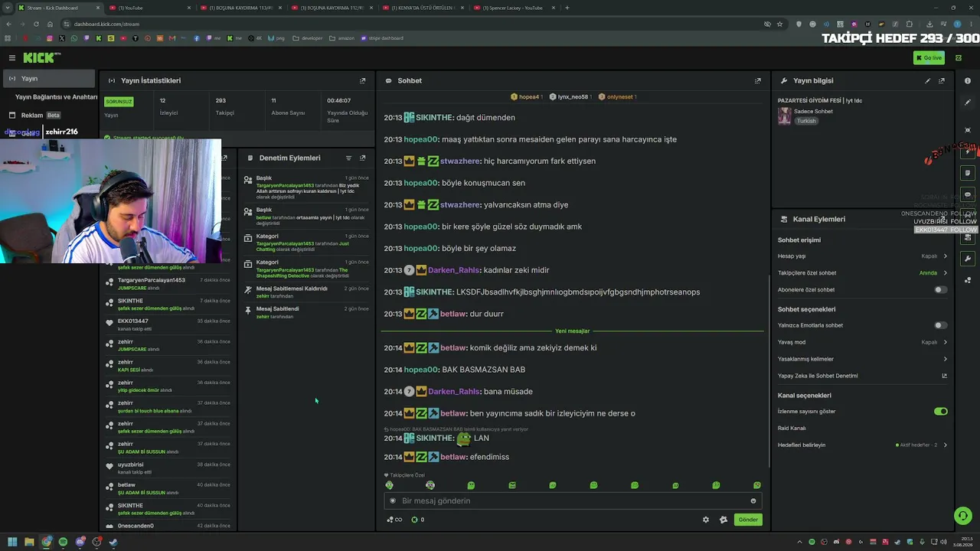Click the Bir mesaj gönderin input field
The width and height of the screenshot is (980, 551).
[573, 500]
